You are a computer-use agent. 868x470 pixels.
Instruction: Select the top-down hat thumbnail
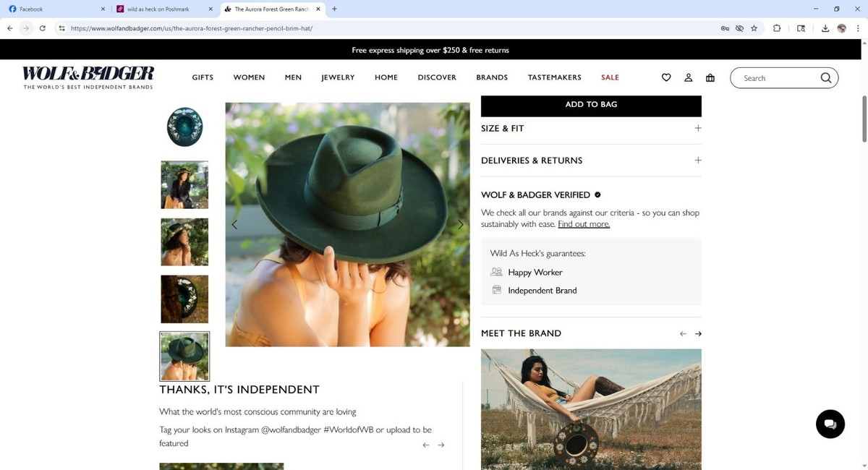click(x=184, y=127)
